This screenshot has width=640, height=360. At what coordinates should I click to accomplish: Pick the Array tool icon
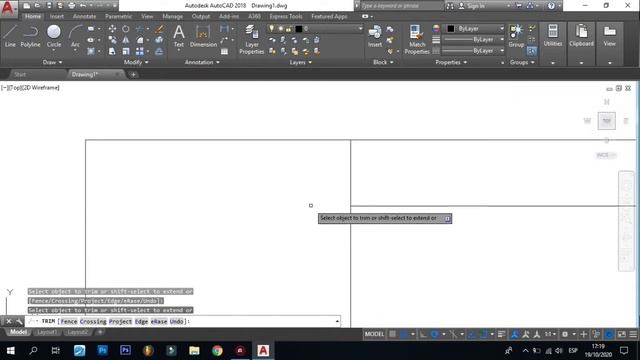(x=140, y=51)
